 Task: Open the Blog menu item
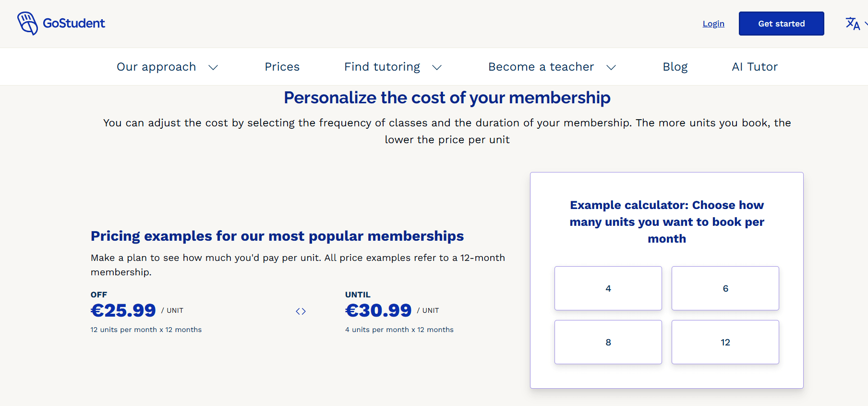675,67
